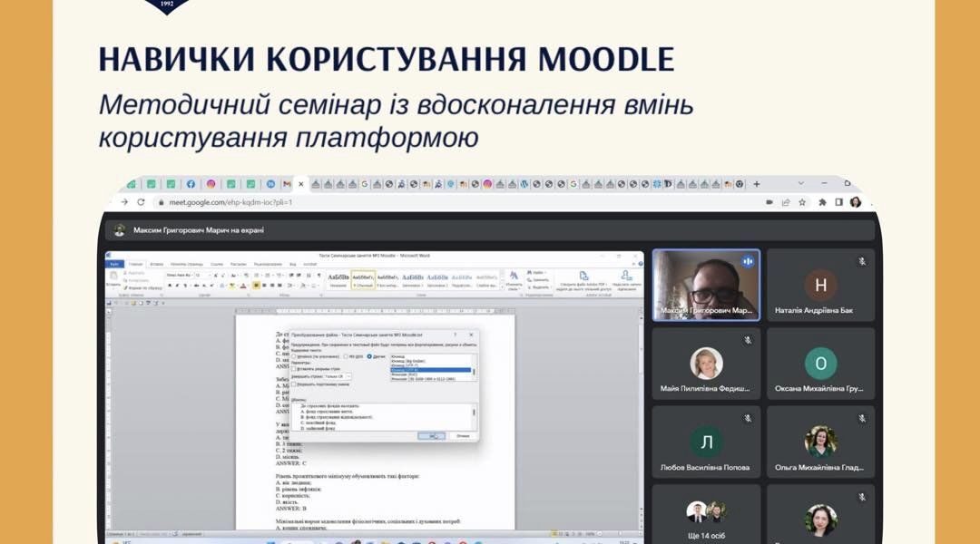980x544 pixels.
Task: Open the Insert ribbon tab in Word
Action: pos(157,264)
